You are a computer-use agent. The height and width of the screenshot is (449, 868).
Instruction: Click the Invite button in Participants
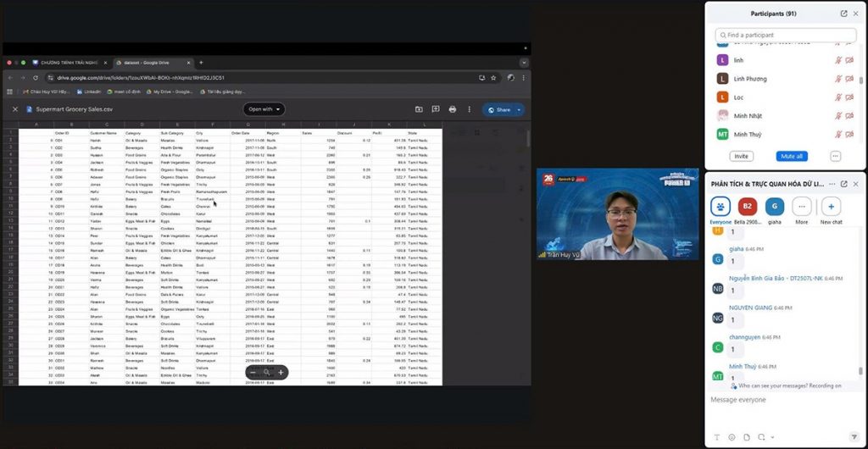tap(741, 157)
